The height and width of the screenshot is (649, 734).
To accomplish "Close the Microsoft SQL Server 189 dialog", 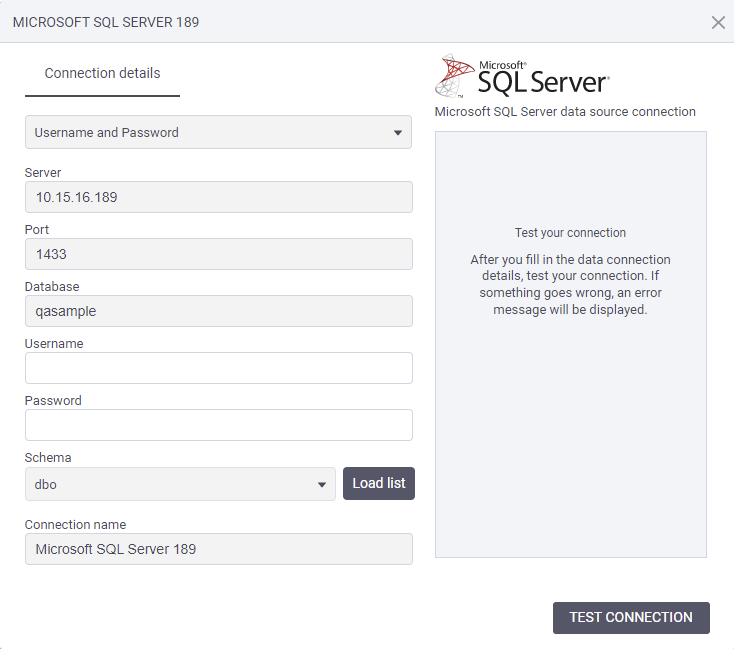I will [x=718, y=22].
